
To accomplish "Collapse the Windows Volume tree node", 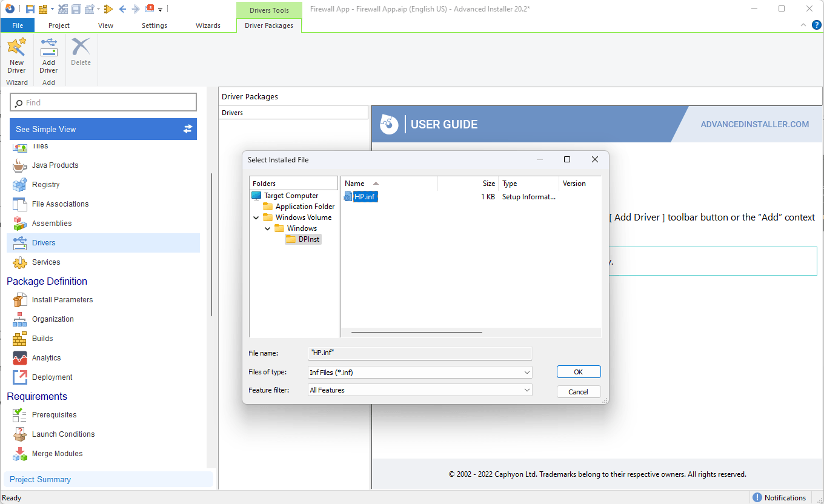I will point(256,217).
